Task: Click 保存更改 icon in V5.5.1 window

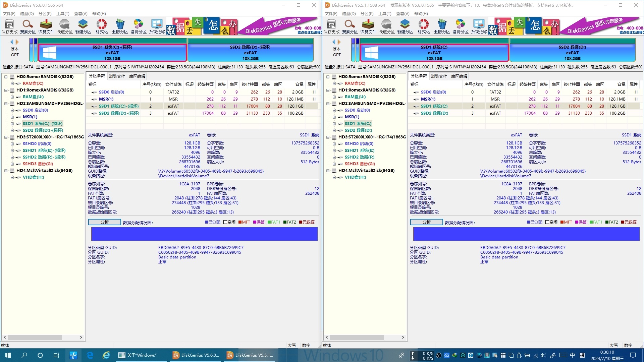Action: click(331, 26)
